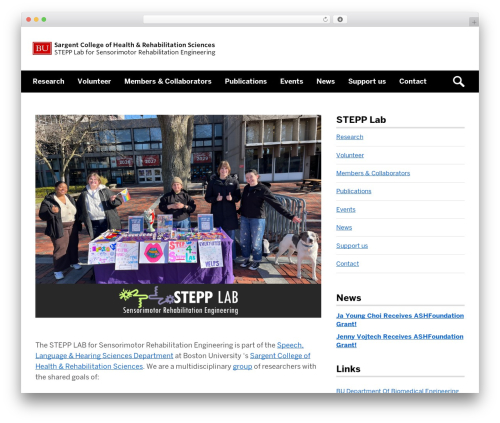Click the 'STEPP Lab' sidebar heading
Viewport: 500px width, 423px height.
click(x=361, y=120)
